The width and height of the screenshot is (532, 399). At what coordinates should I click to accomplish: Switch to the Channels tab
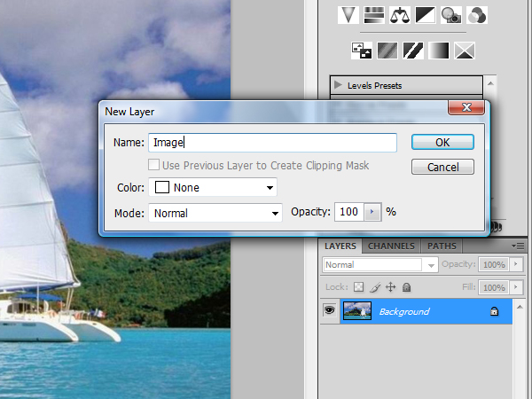point(391,246)
